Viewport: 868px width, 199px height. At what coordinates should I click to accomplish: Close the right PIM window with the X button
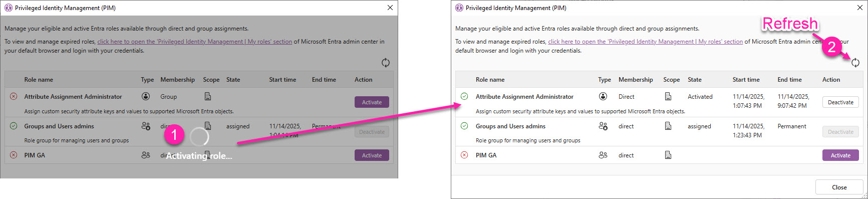860,8
